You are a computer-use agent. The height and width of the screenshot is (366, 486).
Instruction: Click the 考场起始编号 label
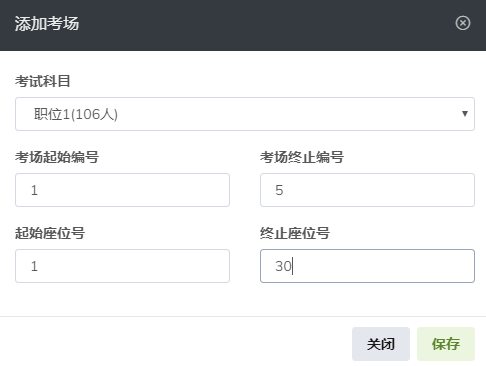(57, 157)
